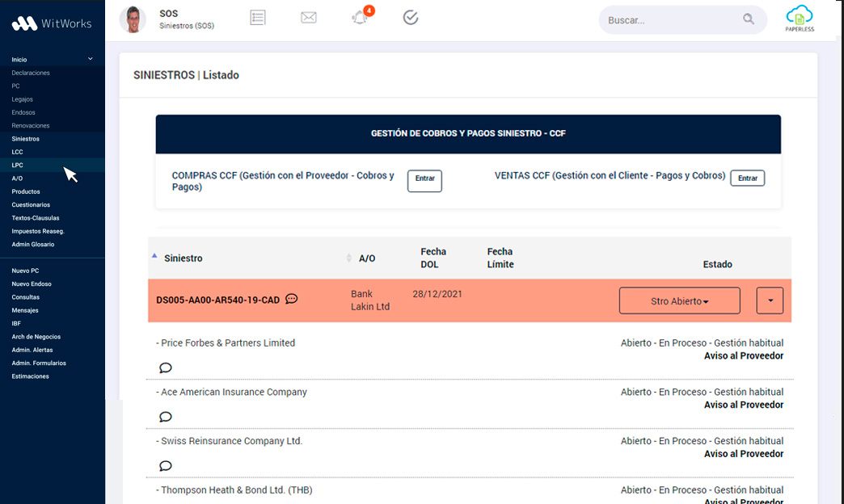This screenshot has width=844, height=504.
Task: Open the Stro Abierto status dropdown
Action: 679,300
